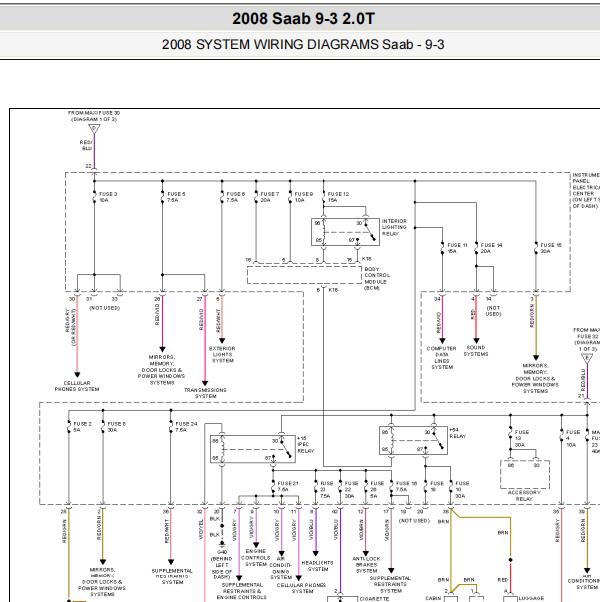Select the "+15 IPEC RELAY" label

(x=306, y=445)
